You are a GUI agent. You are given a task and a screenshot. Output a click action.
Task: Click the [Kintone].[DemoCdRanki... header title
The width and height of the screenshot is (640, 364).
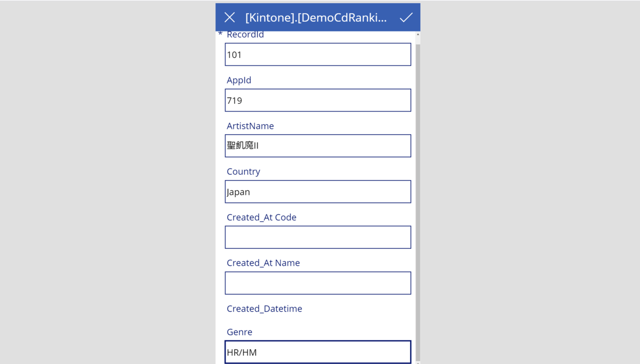(x=316, y=18)
